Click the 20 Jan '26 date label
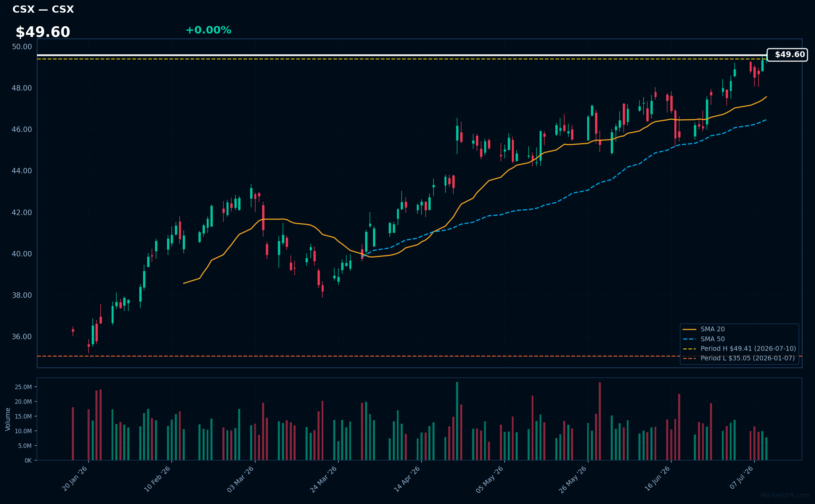The image size is (815, 504). click(x=75, y=478)
